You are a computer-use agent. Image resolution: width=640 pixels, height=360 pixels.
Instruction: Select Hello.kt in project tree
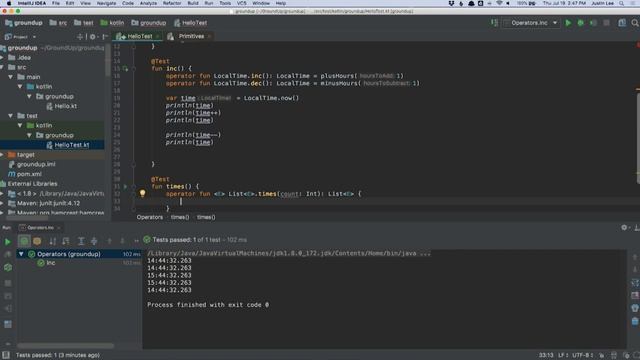62,106
